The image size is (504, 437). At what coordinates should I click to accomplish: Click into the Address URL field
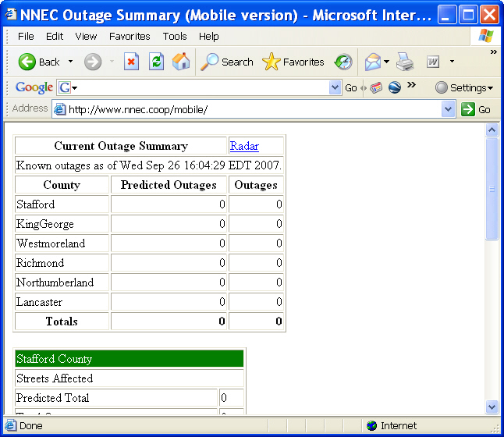[250, 109]
